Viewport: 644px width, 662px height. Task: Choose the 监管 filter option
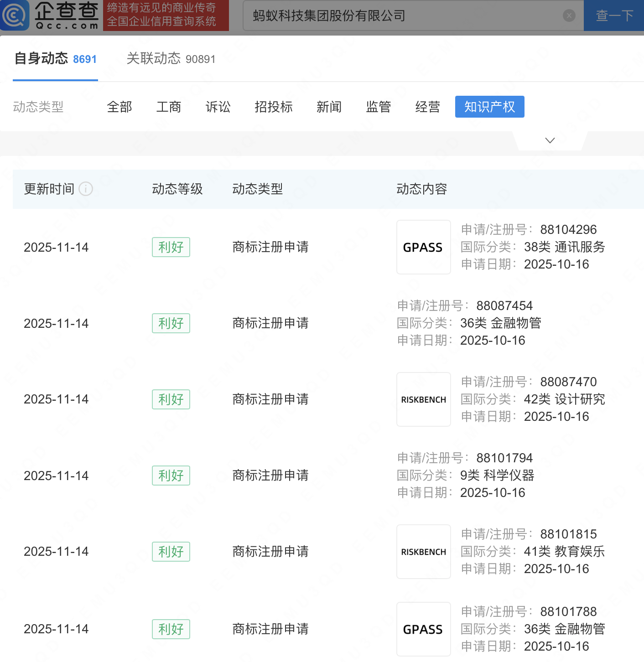tap(379, 107)
